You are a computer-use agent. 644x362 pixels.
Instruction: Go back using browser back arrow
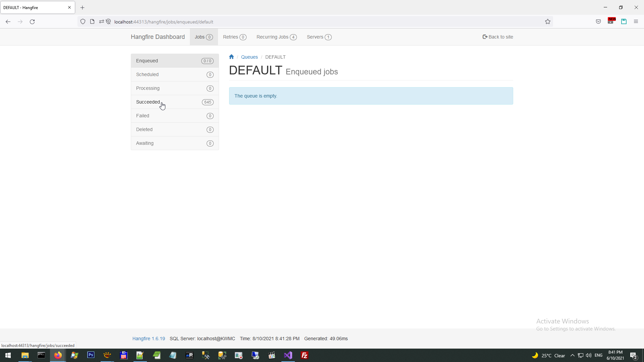pyautogui.click(x=8, y=22)
